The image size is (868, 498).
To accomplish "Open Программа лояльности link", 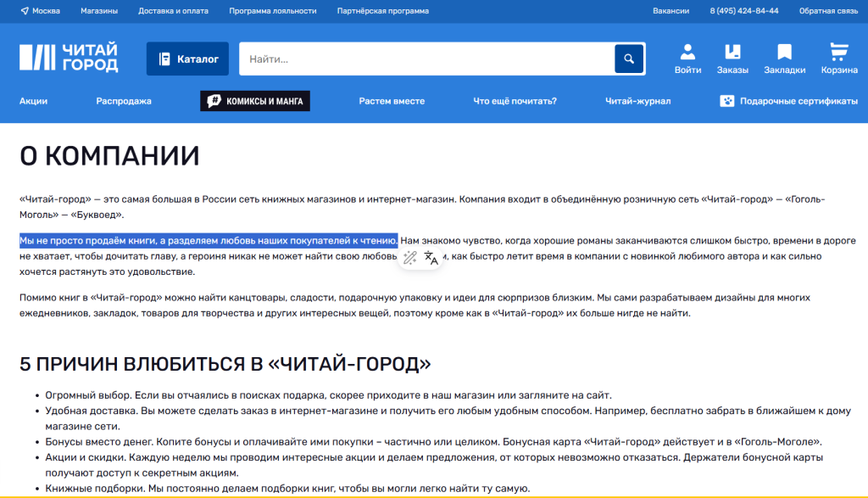I will [x=273, y=11].
